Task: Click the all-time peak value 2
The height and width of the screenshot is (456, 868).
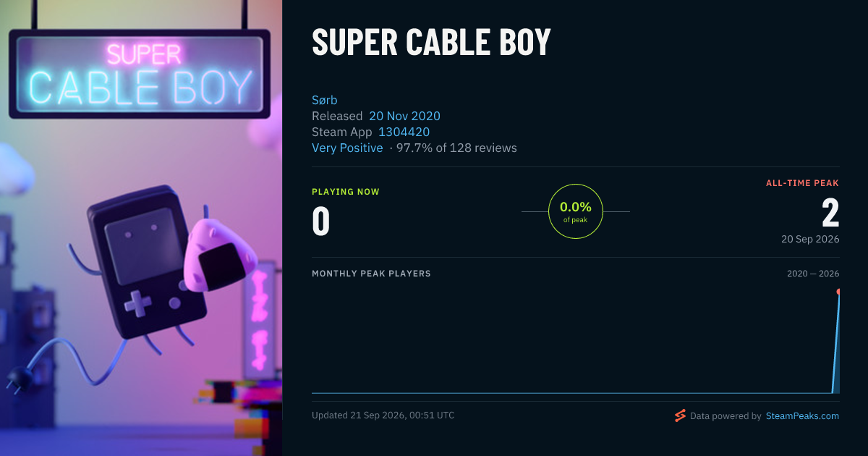Action: 830,214
